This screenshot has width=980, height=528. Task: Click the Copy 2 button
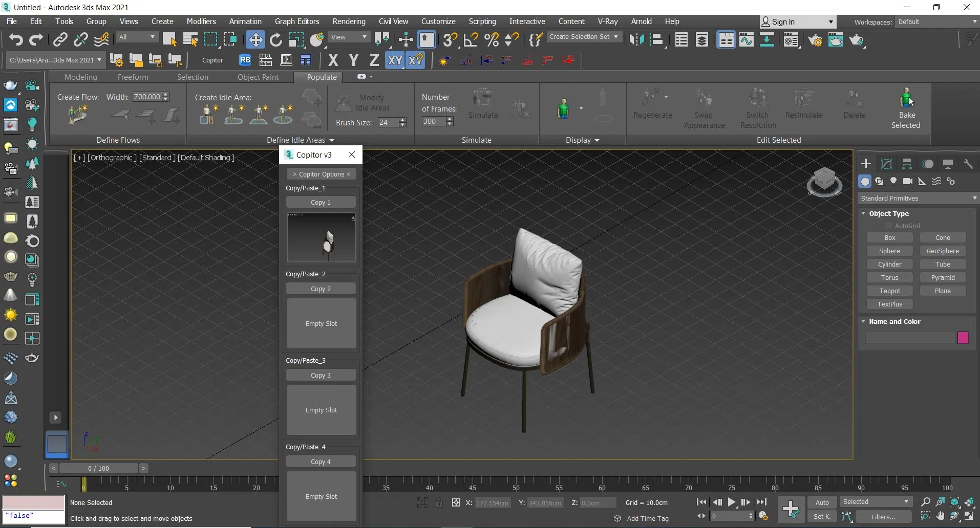[321, 289]
